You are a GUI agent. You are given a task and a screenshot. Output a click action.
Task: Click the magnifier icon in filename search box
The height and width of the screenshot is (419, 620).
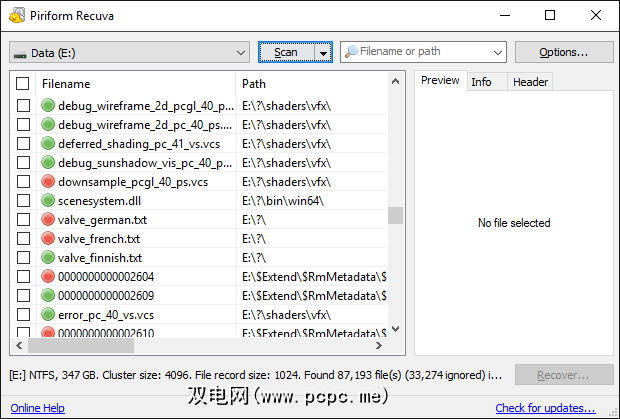pyautogui.click(x=351, y=51)
